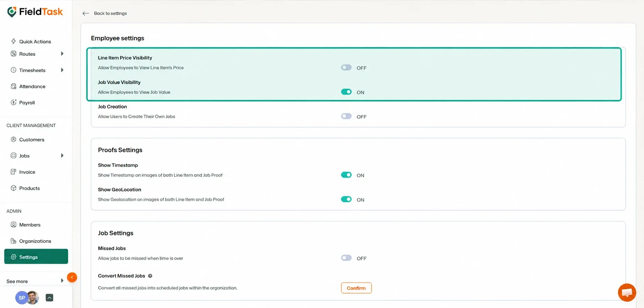Go to Customers page
This screenshot has width=644, height=308.
tap(32, 139)
